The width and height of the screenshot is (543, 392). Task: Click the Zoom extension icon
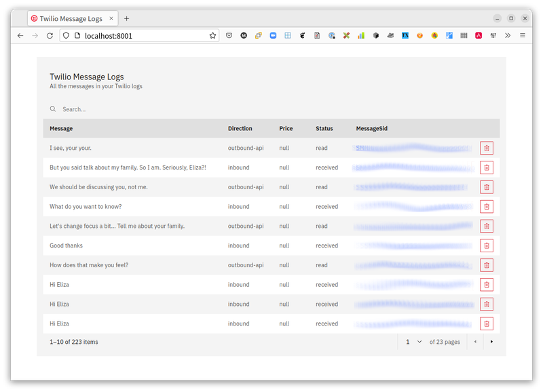(x=273, y=35)
